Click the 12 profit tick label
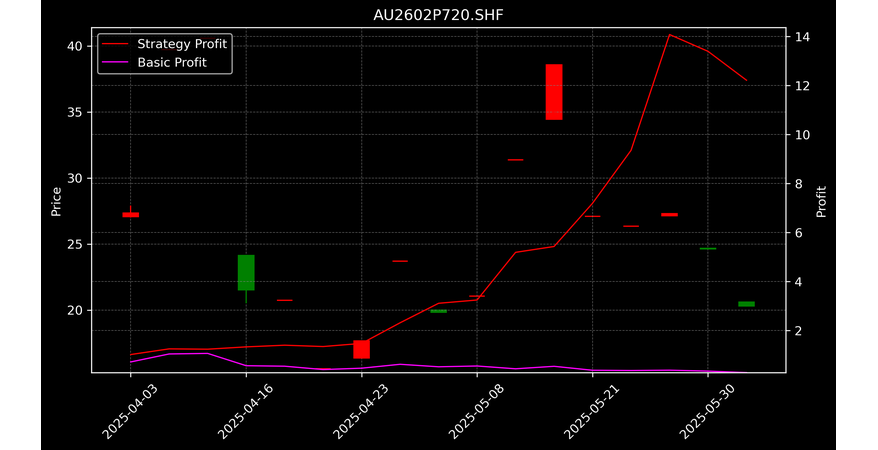Image resolution: width=878 pixels, height=450 pixels. 801,86
